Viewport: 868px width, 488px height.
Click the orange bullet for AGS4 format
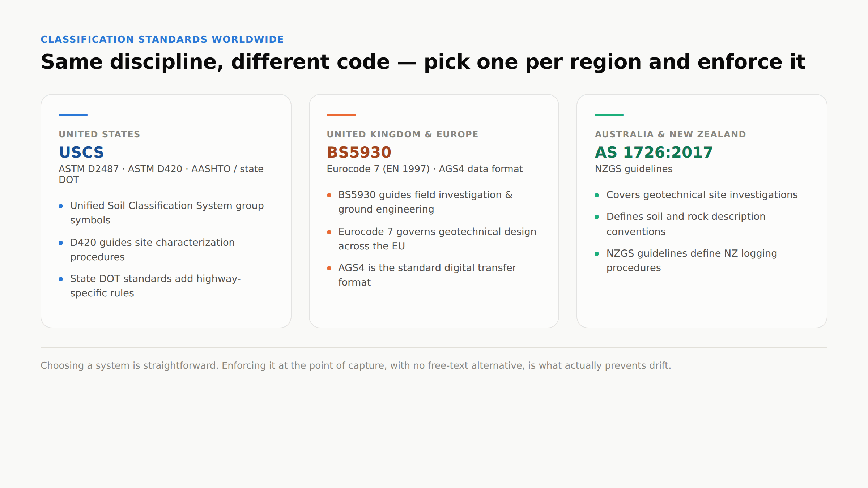(x=329, y=268)
